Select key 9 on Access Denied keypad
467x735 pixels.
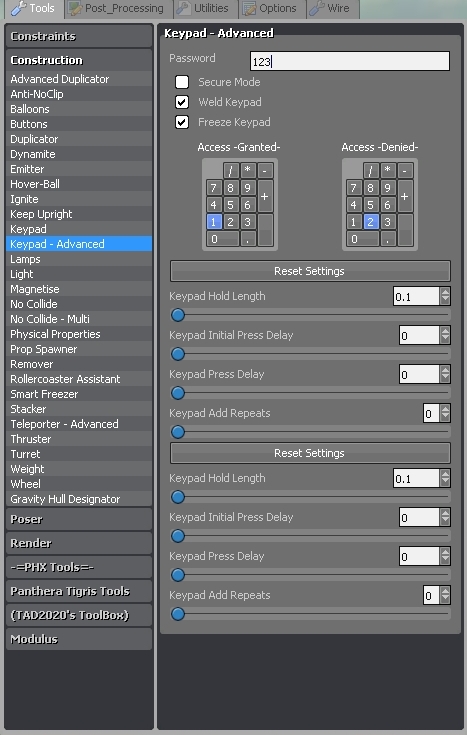pos(387,188)
